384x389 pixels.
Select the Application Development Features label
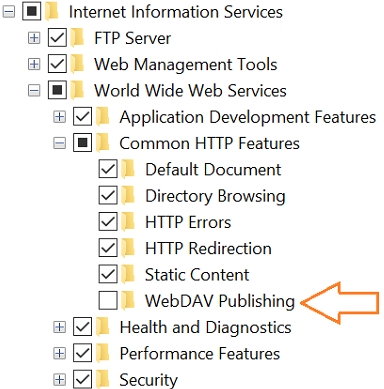248,117
